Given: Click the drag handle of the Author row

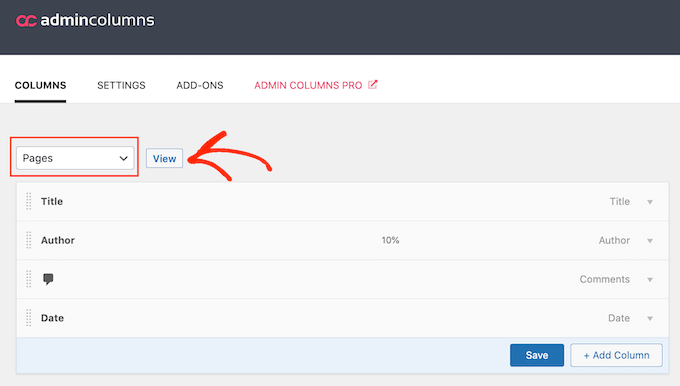Looking at the screenshot, I should [29, 240].
